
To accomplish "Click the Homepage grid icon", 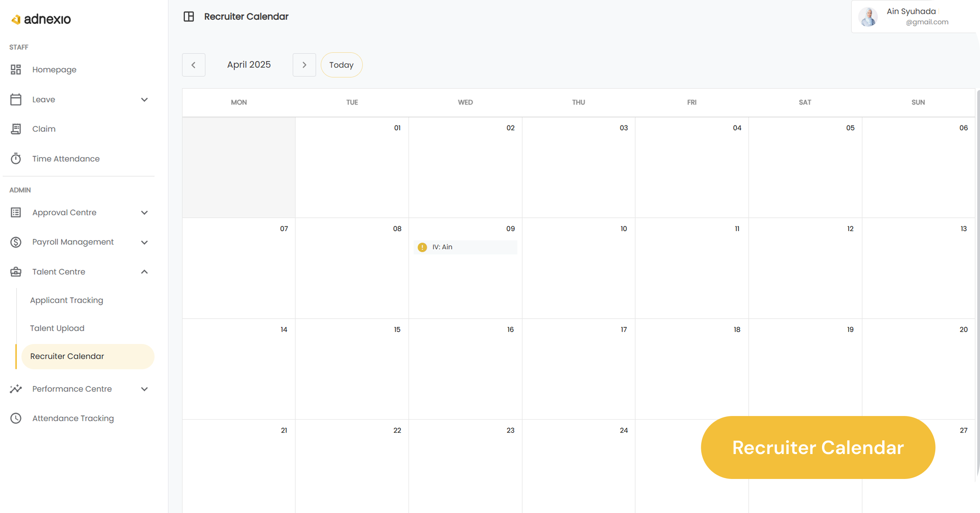I will coord(16,70).
